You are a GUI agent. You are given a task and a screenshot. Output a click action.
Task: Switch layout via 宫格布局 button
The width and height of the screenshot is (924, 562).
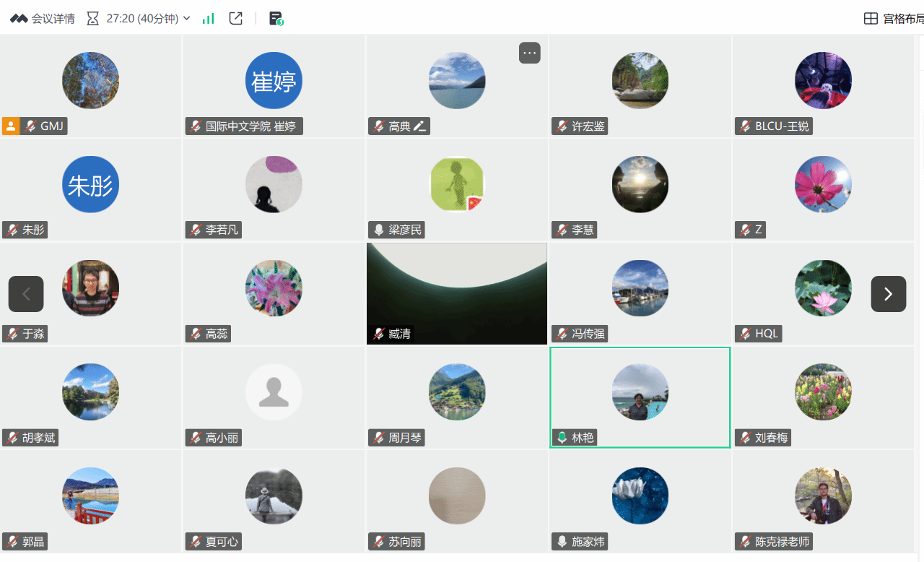point(894,19)
